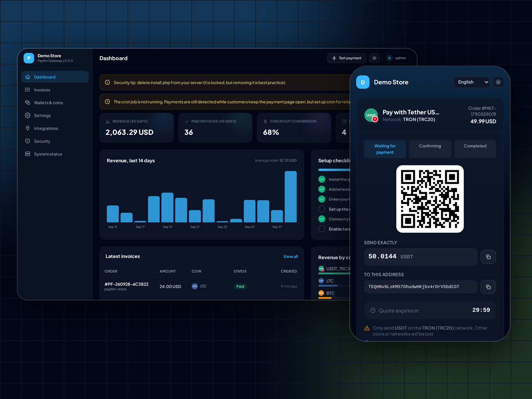Check the unchecked 'Set up the' item
The image size is (532, 399).
click(322, 209)
